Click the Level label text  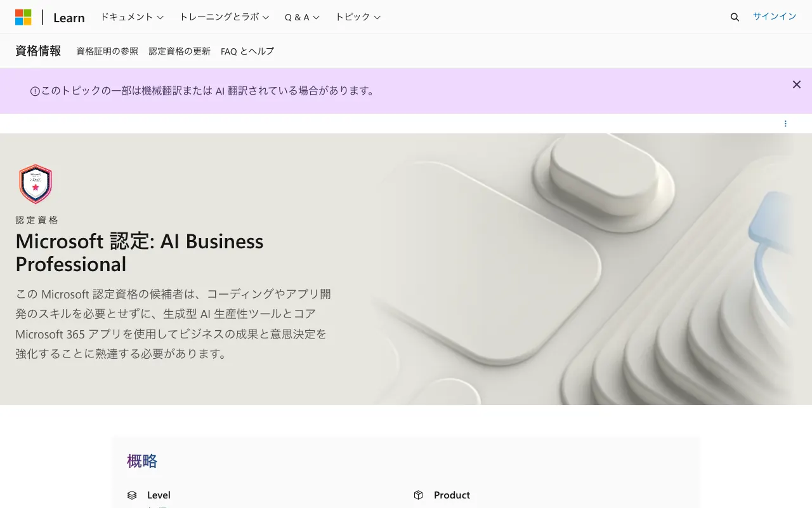pyautogui.click(x=159, y=495)
